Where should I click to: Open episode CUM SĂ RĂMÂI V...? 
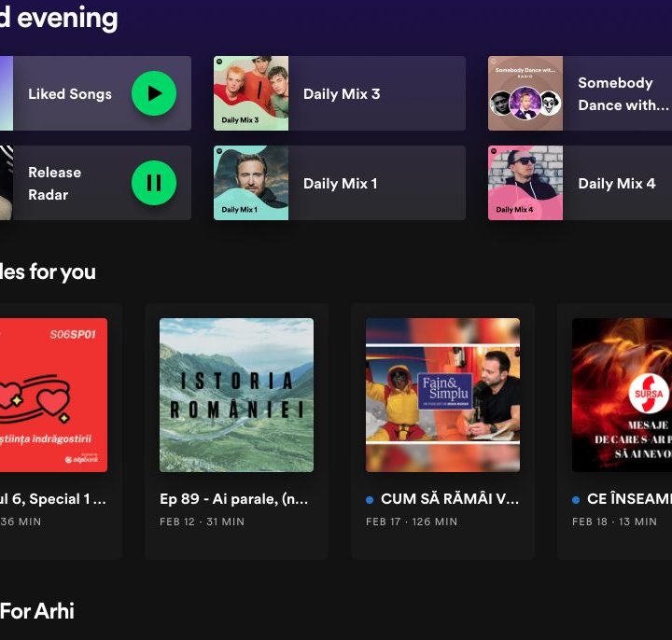point(449,499)
